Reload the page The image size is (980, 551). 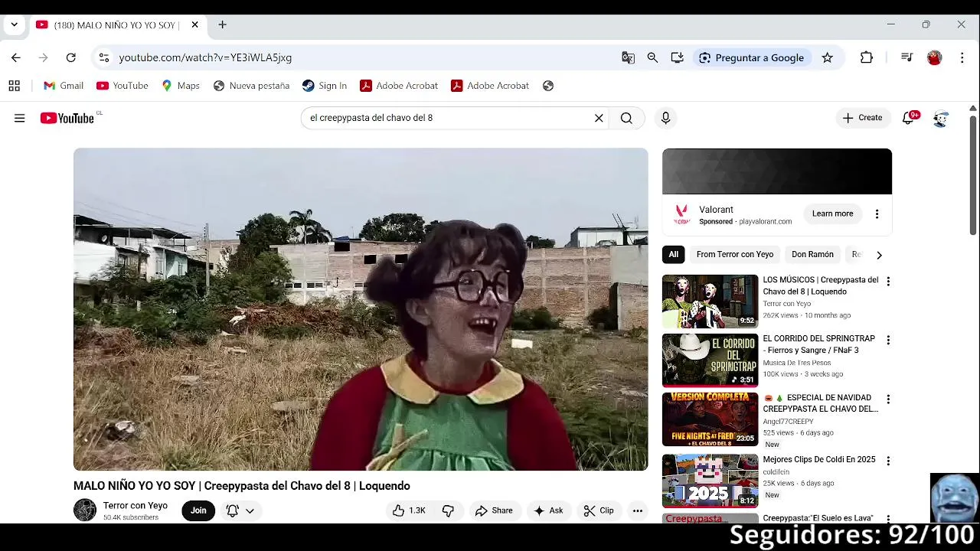(x=70, y=57)
